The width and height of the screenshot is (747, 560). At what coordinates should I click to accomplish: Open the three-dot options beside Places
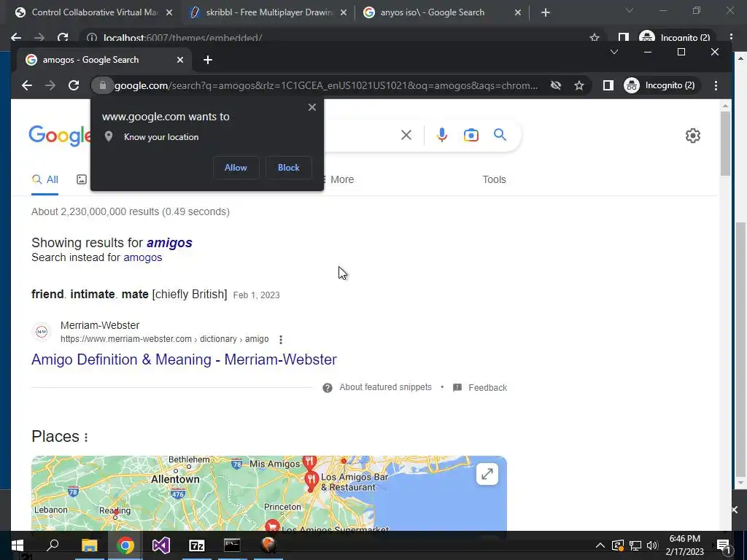pos(86,437)
